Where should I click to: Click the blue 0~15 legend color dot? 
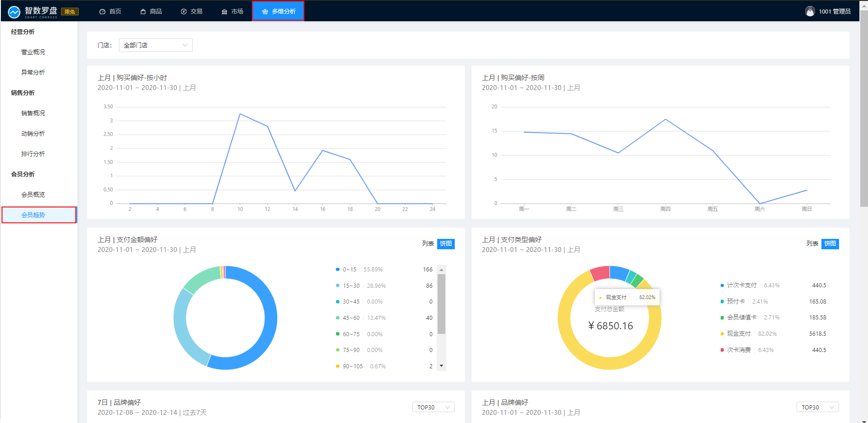click(x=338, y=270)
